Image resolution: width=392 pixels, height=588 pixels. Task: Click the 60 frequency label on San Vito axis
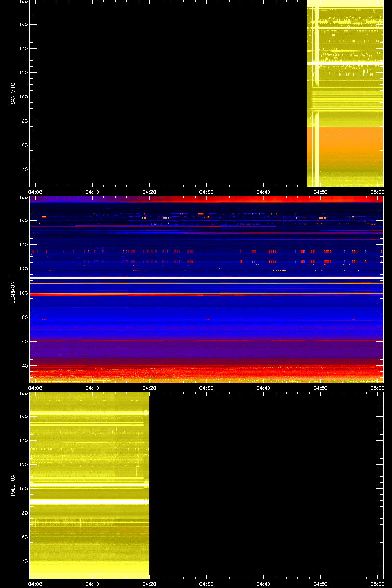click(x=24, y=145)
